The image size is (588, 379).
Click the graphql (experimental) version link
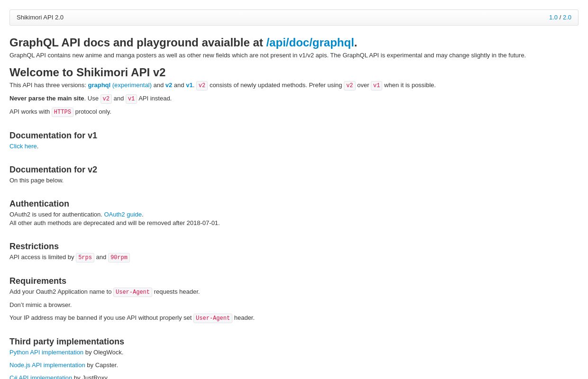pyautogui.click(x=119, y=85)
